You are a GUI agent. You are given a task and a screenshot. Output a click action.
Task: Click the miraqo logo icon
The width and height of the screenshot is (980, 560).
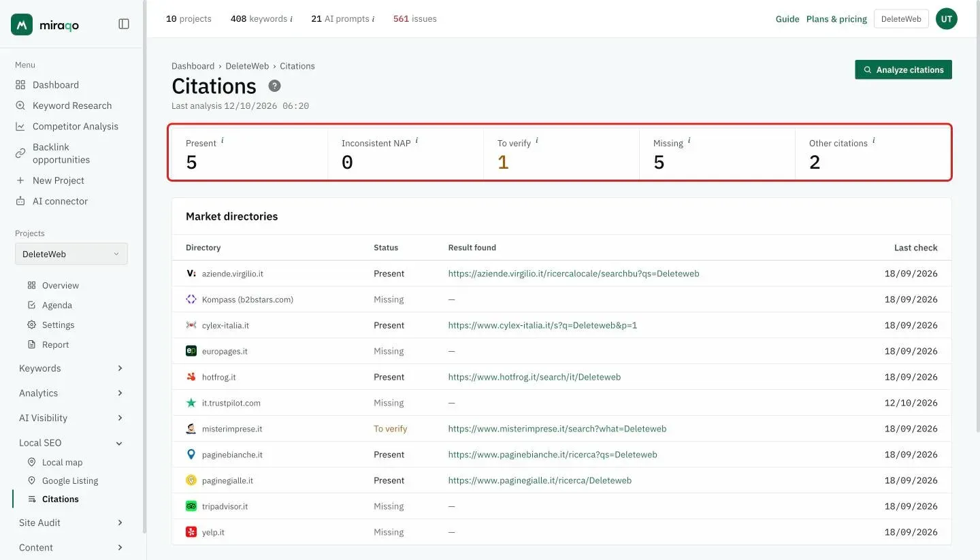pyautogui.click(x=22, y=24)
